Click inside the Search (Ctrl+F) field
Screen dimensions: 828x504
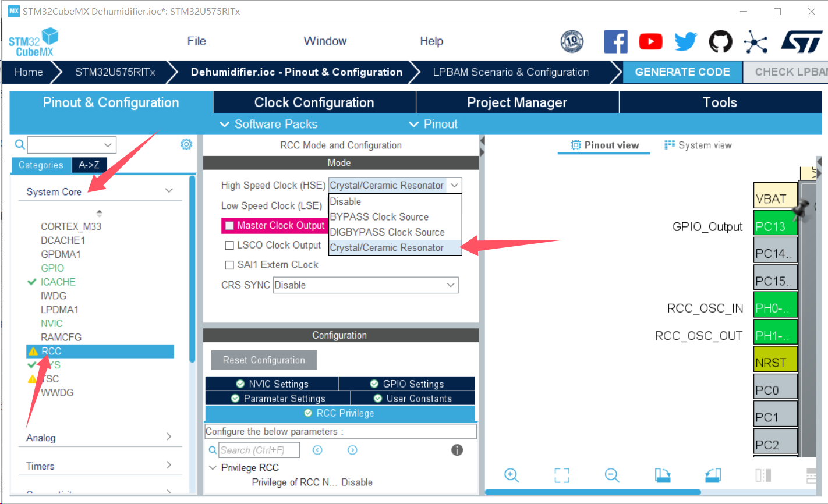pos(259,450)
